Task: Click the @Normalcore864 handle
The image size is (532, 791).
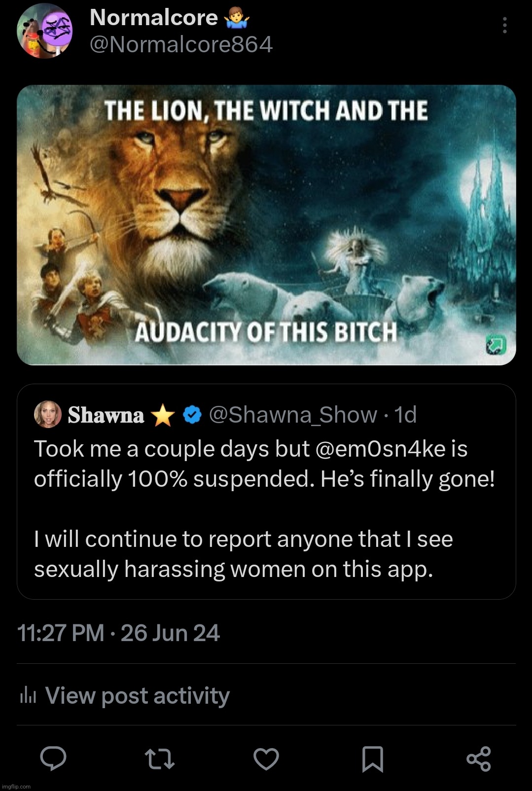Action: 181,45
